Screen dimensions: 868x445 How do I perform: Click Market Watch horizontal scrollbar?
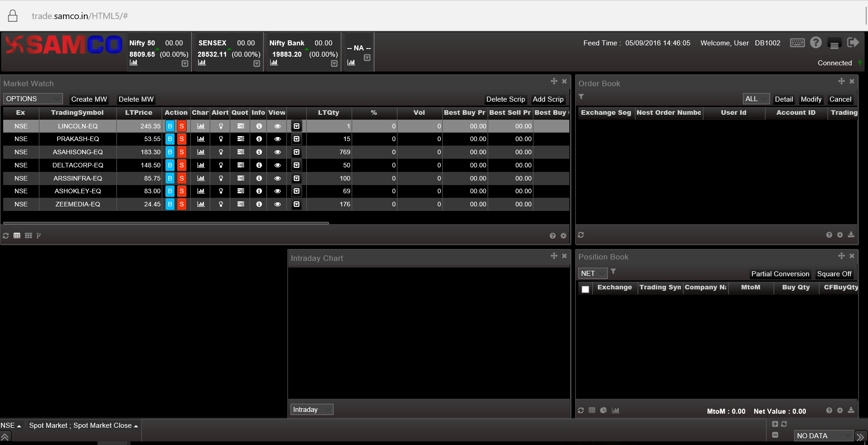166,223
